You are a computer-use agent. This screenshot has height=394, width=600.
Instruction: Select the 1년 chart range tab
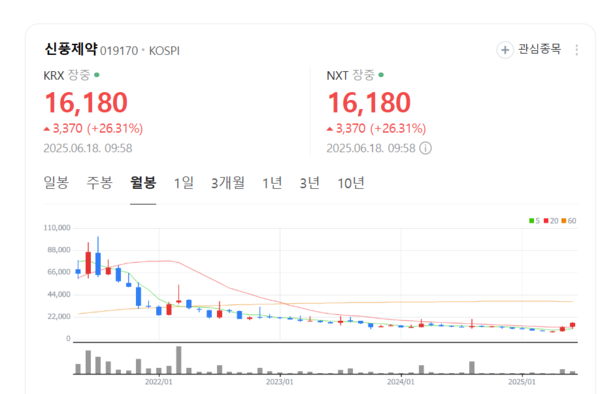pyautogui.click(x=272, y=183)
